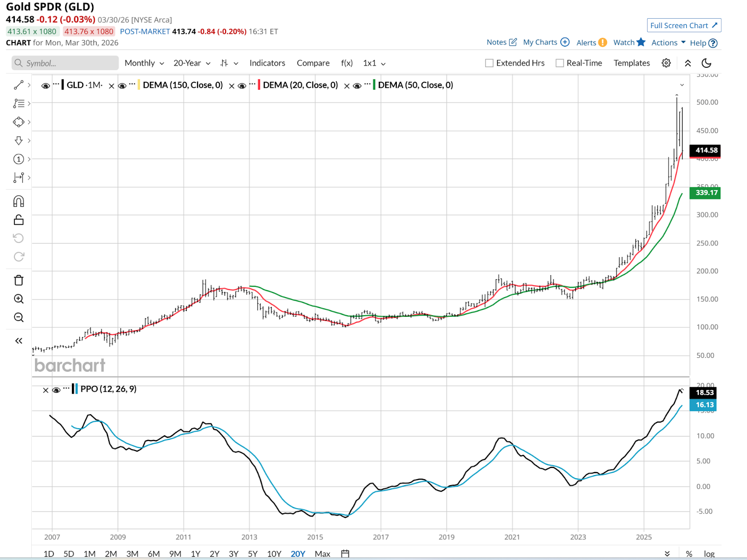Add to My Charts
Image resolution: width=747 pixels, height=560 pixels.
tap(546, 42)
